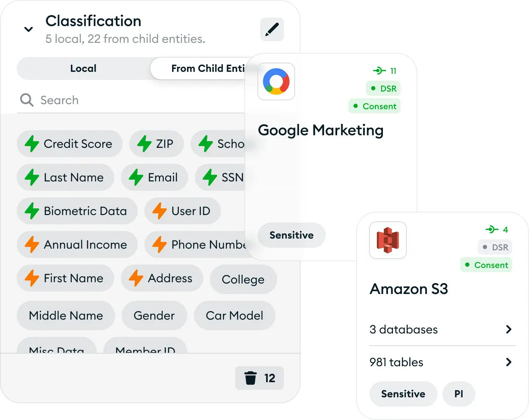Click the green bolt on Credit Score
The image size is (529, 420).
(32, 144)
